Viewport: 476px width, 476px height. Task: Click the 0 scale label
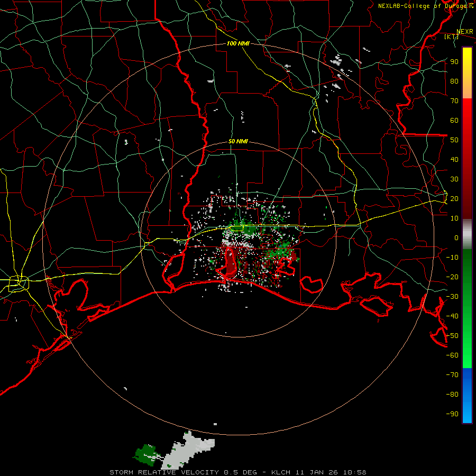[x=456, y=237]
